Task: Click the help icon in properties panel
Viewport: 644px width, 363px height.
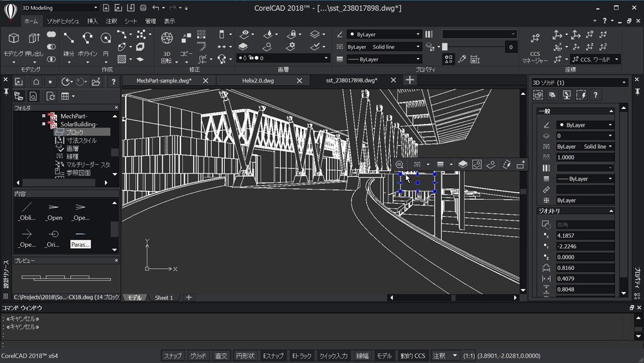Action: pos(596,95)
